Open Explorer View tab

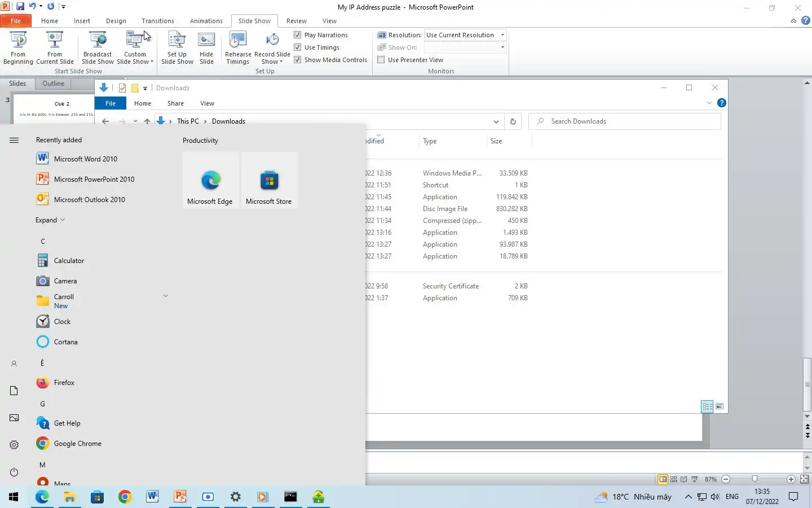[207, 103]
